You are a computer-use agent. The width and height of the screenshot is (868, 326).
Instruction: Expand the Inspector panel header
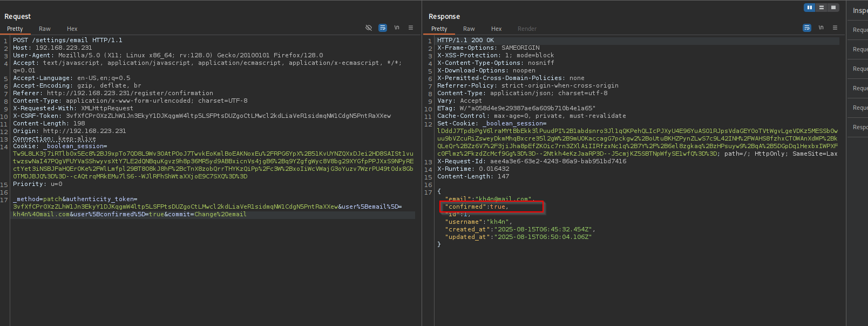(x=860, y=10)
